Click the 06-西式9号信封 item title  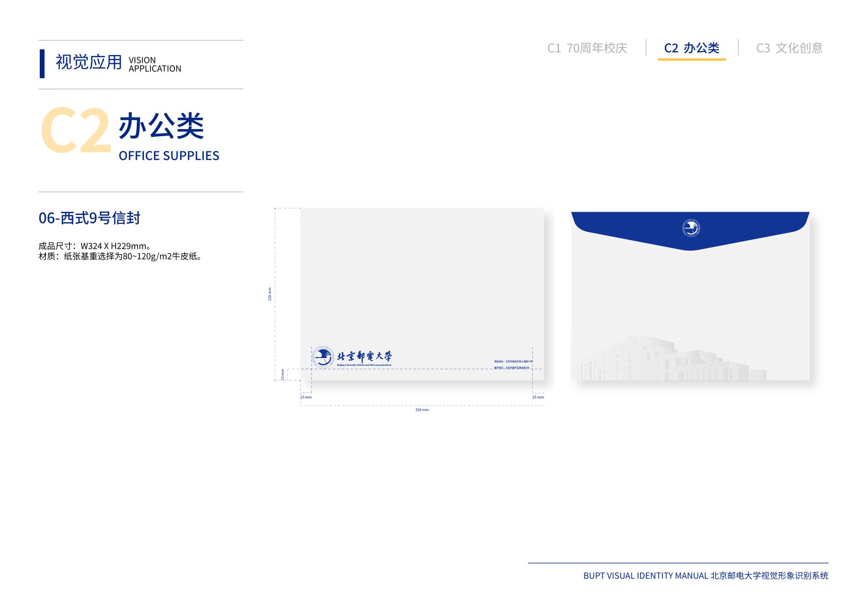point(89,218)
